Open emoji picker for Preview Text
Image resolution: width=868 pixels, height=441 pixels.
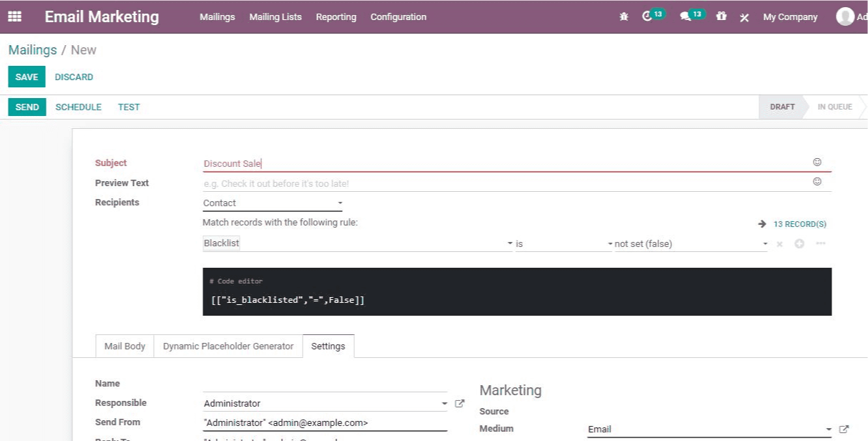point(817,182)
